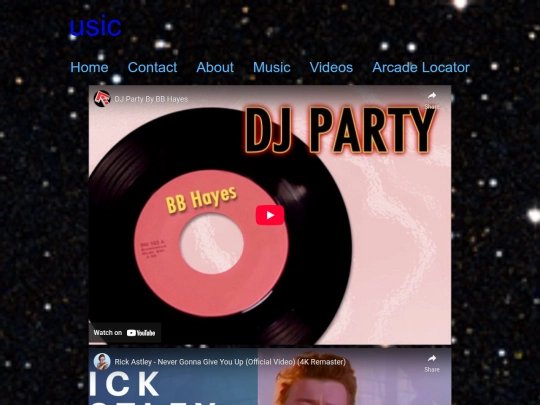Click Rick Astley channel avatar
Image resolution: width=540 pixels, height=405 pixels.
click(102, 362)
